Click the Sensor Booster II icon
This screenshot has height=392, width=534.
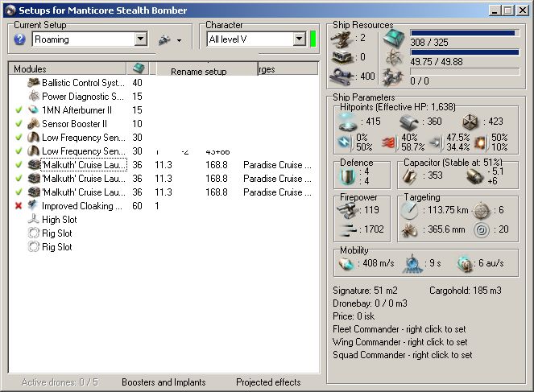point(33,123)
